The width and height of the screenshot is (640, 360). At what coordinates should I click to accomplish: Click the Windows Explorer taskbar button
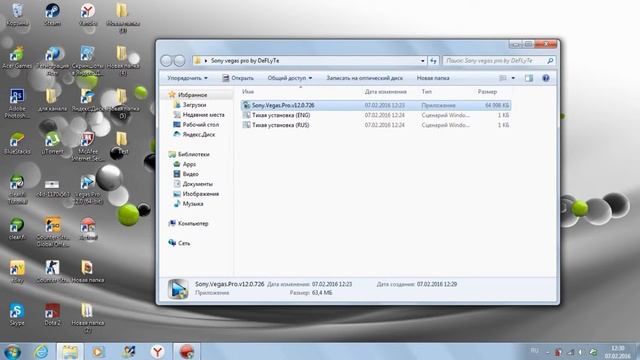pyautogui.click(x=70, y=351)
